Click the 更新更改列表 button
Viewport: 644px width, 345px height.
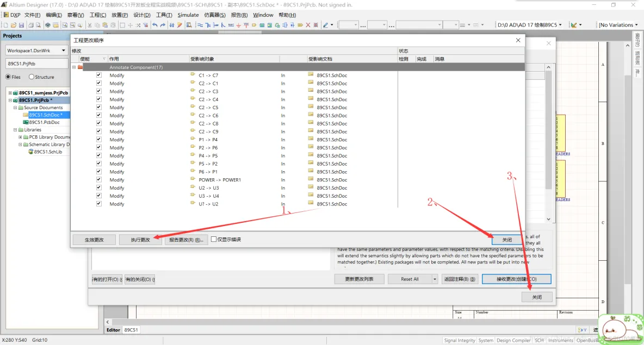(x=360, y=279)
